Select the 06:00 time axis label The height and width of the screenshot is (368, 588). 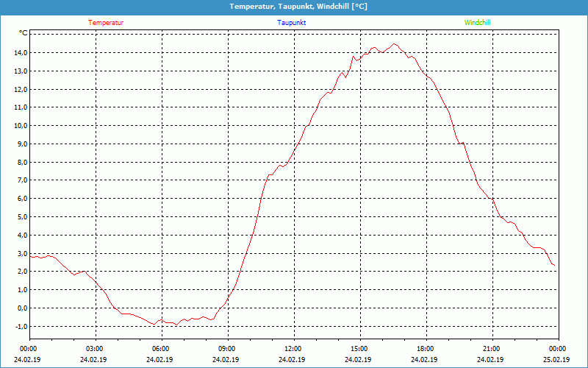tap(161, 349)
